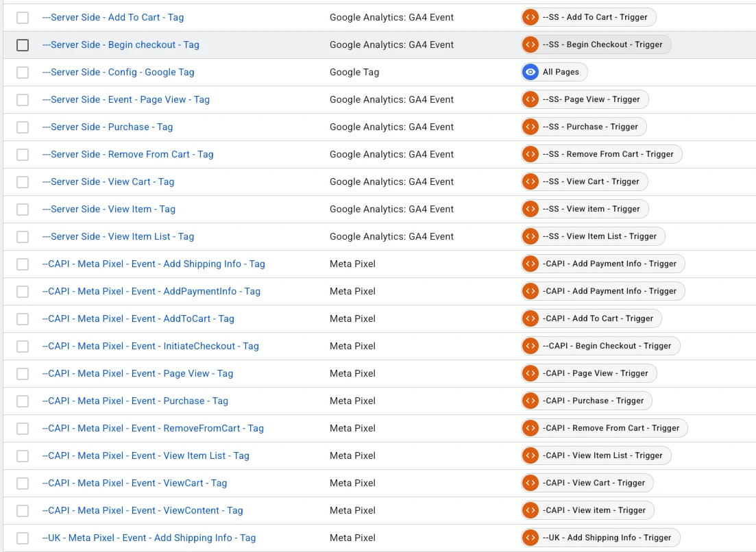
Task: Click GA4 Event type in Purchase tag row
Action: (391, 127)
